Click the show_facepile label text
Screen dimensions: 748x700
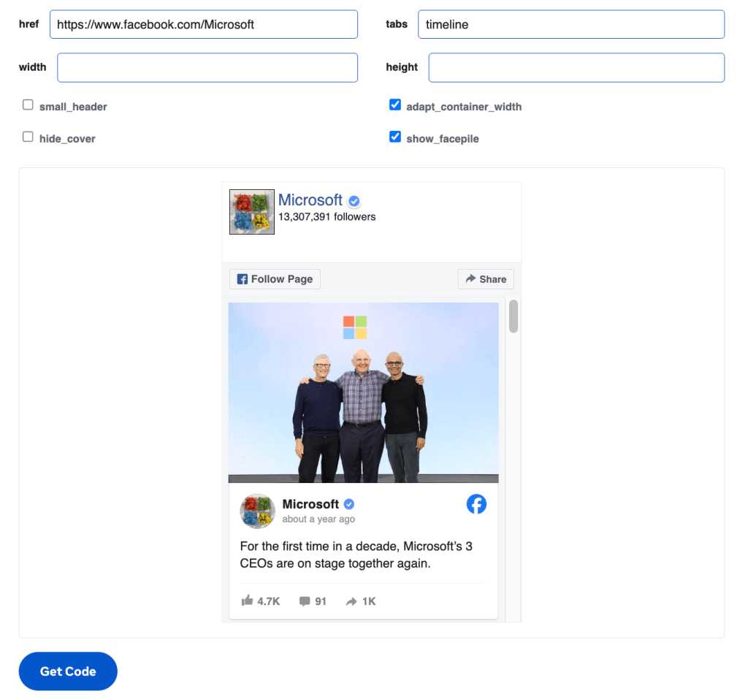click(x=442, y=139)
